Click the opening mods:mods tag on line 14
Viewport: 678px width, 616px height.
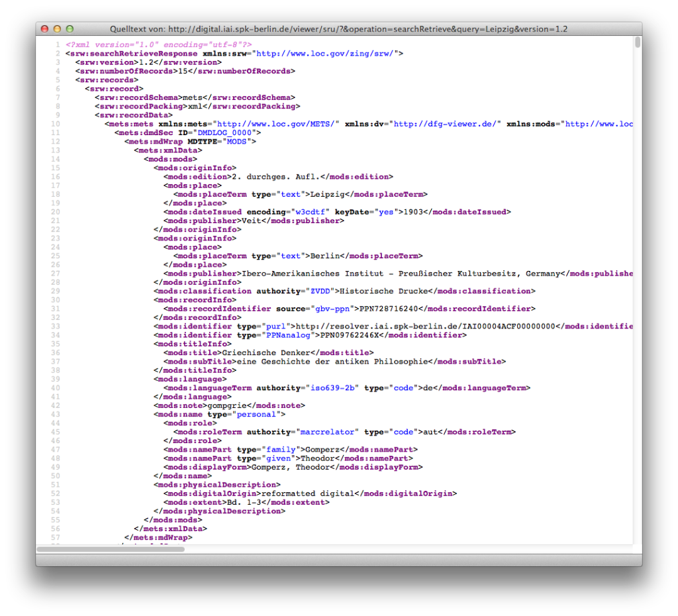[170, 159]
